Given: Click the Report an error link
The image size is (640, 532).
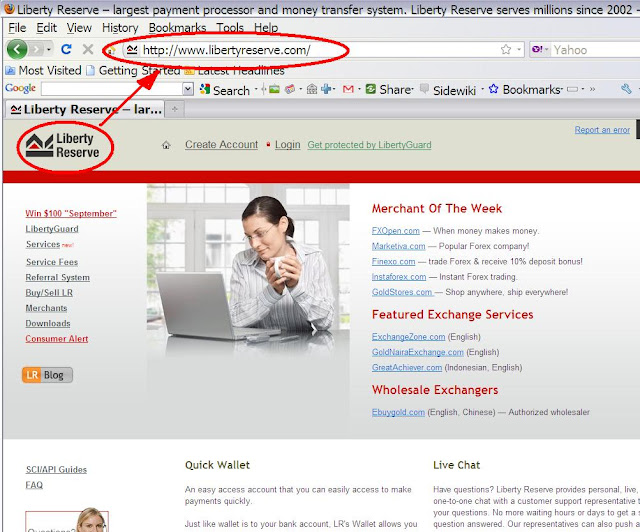Looking at the screenshot, I should [x=602, y=130].
